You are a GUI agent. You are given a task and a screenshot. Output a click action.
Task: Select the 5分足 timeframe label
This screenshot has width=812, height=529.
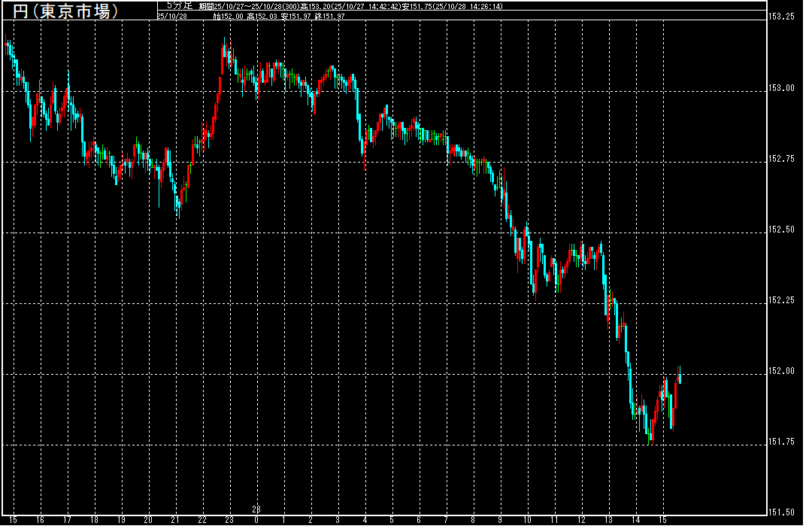[x=180, y=5]
